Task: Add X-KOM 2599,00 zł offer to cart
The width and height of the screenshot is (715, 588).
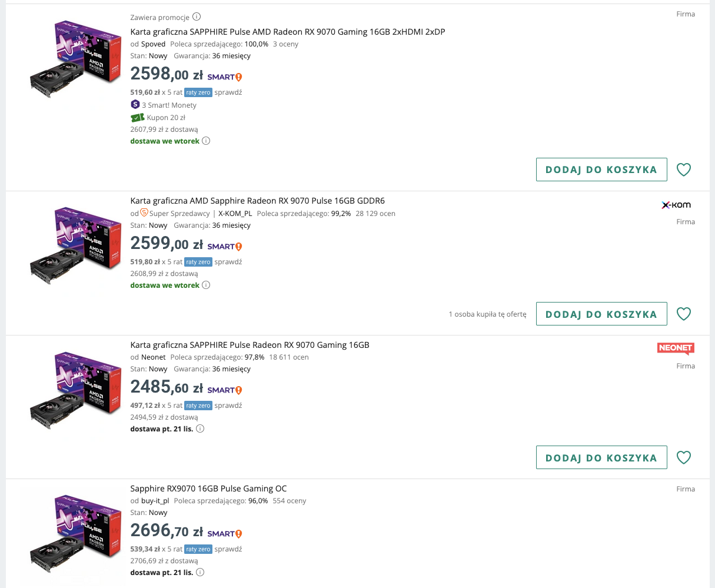Action: (601, 314)
